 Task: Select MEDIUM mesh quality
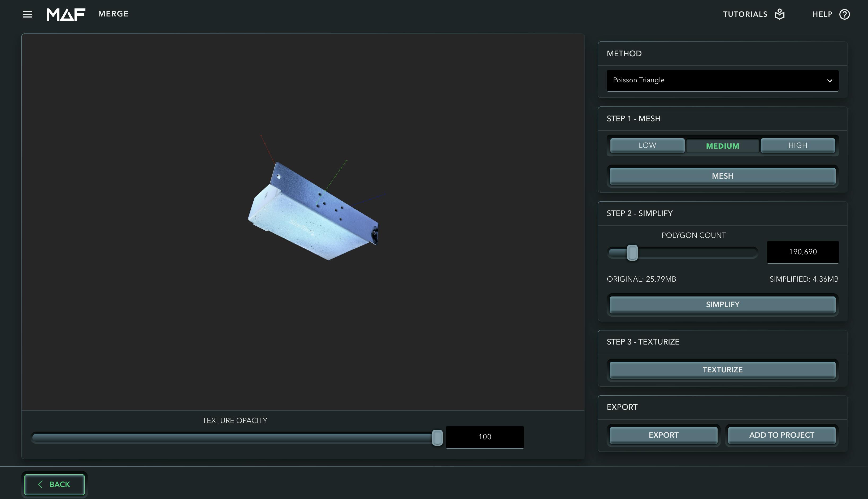(x=722, y=146)
